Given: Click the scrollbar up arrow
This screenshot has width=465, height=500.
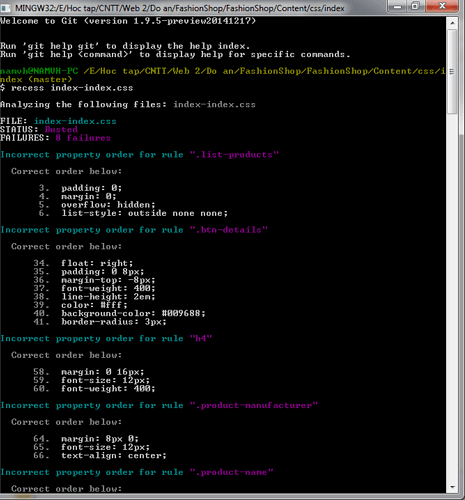Looking at the screenshot, I should point(452,23).
